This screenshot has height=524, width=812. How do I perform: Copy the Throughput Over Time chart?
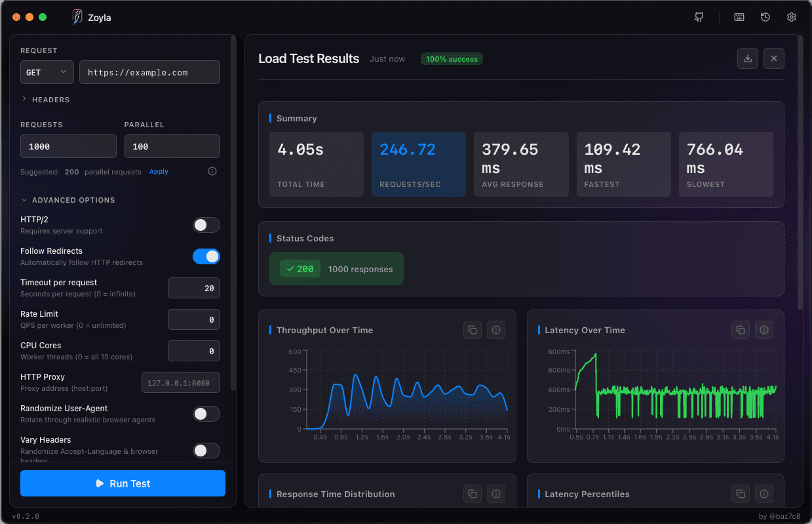pyautogui.click(x=473, y=330)
